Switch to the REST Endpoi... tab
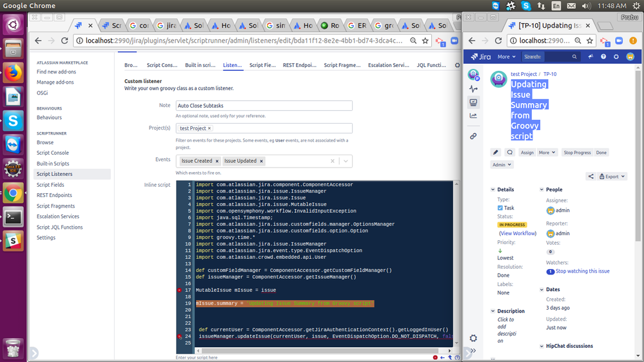 click(x=299, y=65)
